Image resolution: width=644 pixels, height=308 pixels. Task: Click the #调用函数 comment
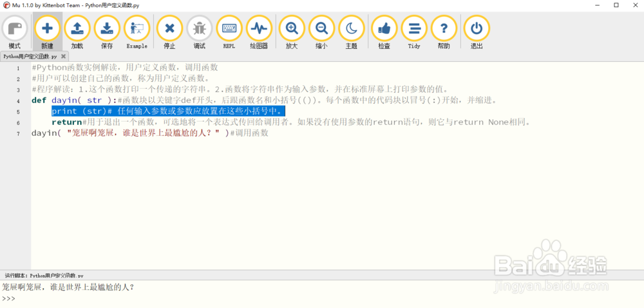coord(249,133)
